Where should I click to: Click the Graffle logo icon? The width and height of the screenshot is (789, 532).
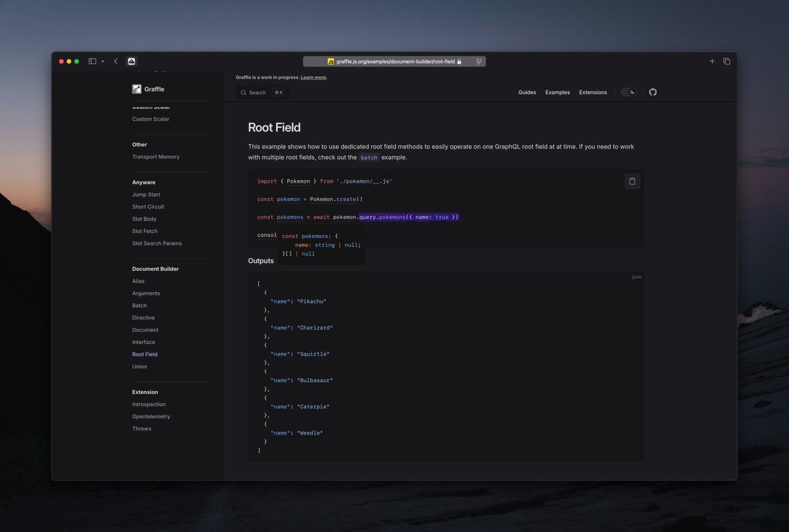(x=137, y=89)
